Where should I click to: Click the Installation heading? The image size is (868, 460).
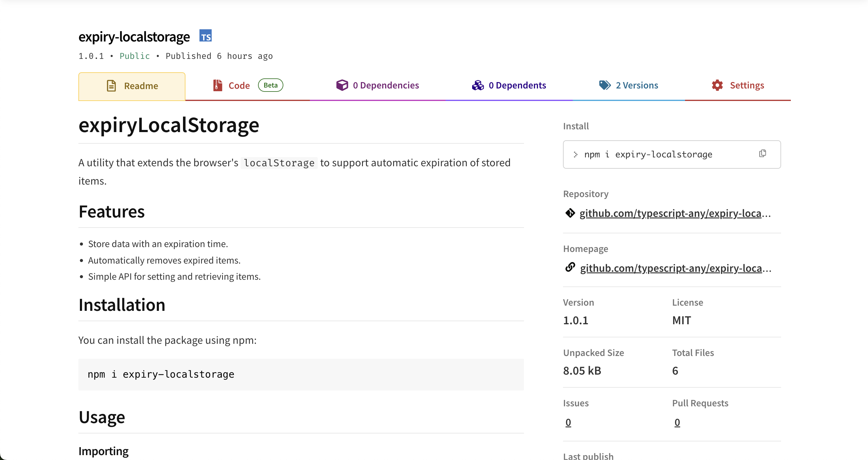pos(122,305)
